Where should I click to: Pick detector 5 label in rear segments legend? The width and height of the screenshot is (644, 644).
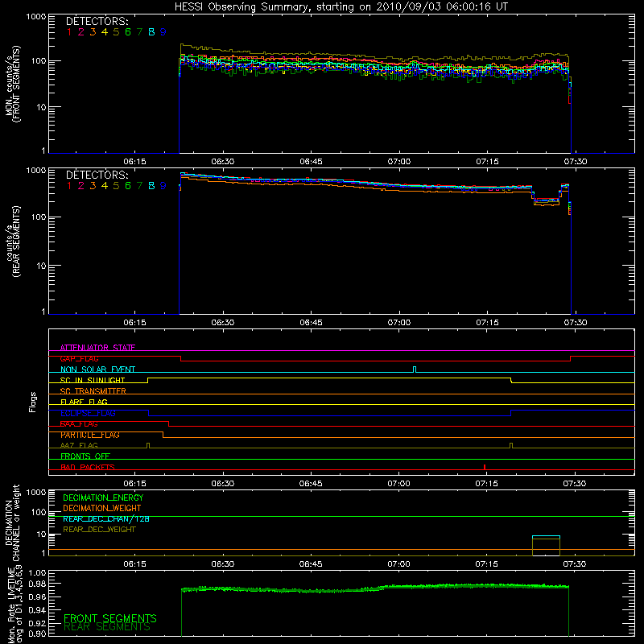(x=116, y=186)
